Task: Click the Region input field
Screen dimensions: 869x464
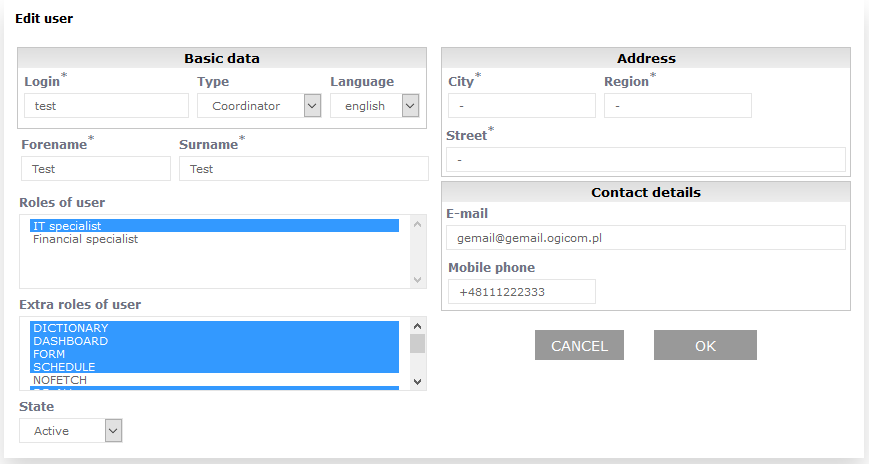Action: pos(677,106)
